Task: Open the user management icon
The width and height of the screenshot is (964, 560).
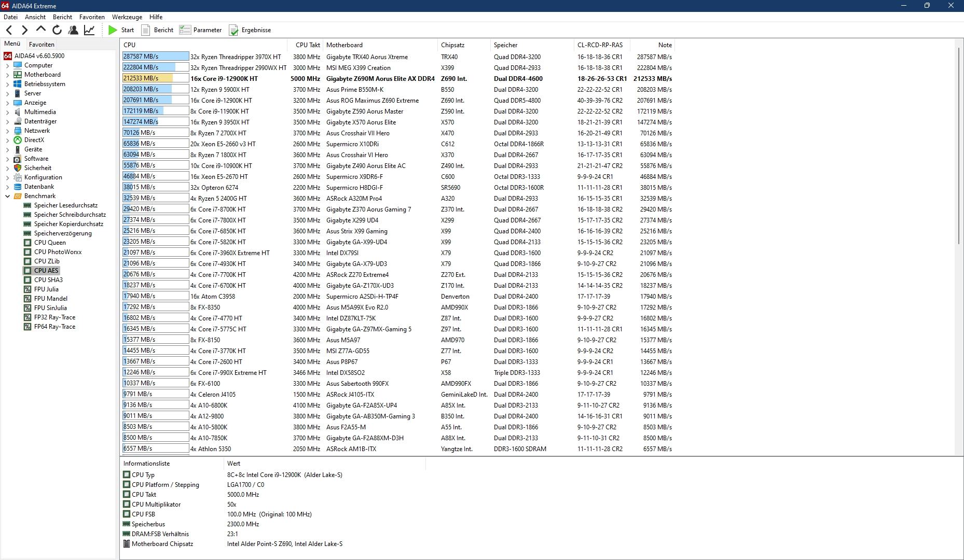Action: pos(73,30)
